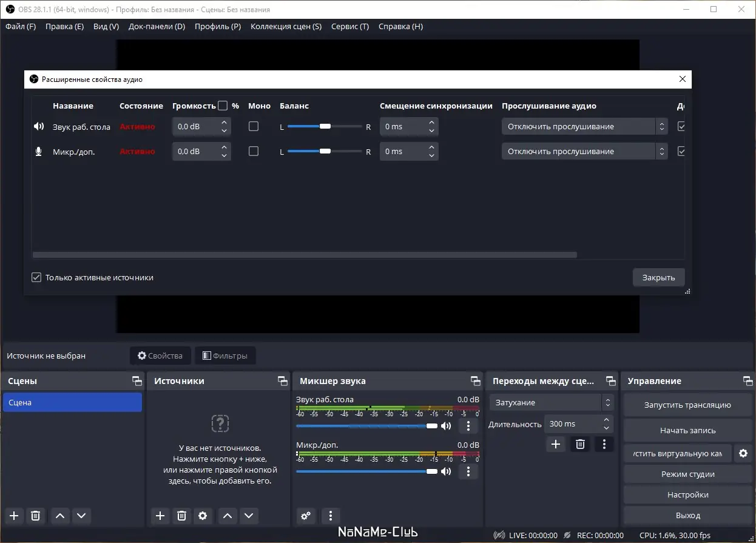Adjust balance slider for Звук раб. стола
This screenshot has height=543, width=756.
pos(325,126)
